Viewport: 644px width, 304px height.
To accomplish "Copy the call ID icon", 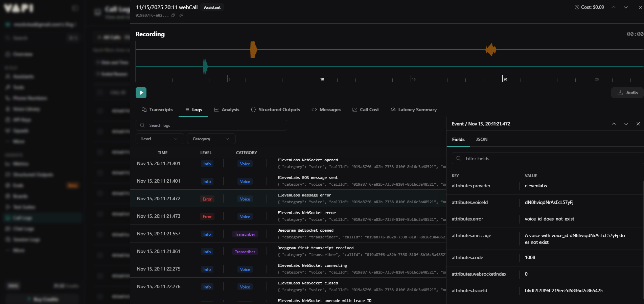I will tap(173, 15).
